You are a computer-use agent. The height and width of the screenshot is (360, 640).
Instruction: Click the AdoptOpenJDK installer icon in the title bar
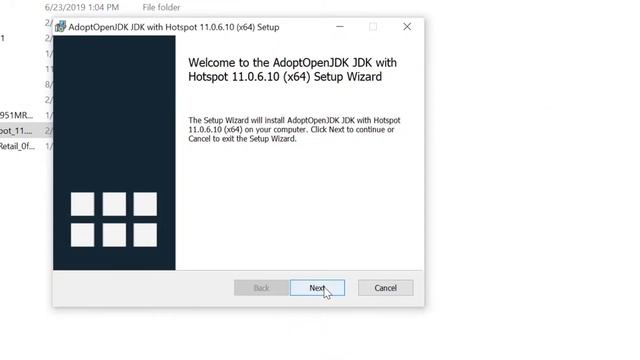[x=60, y=27]
